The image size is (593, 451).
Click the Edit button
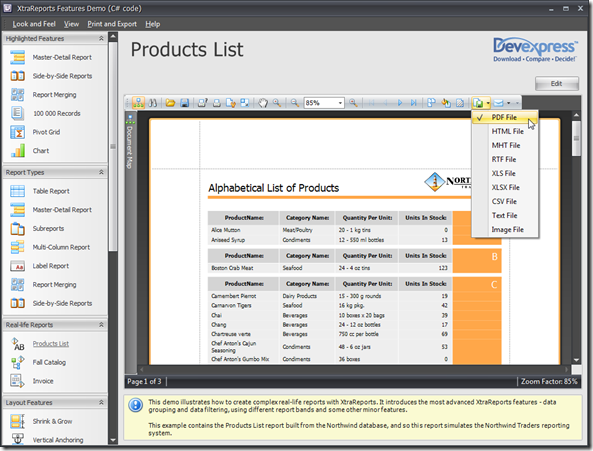coord(557,84)
